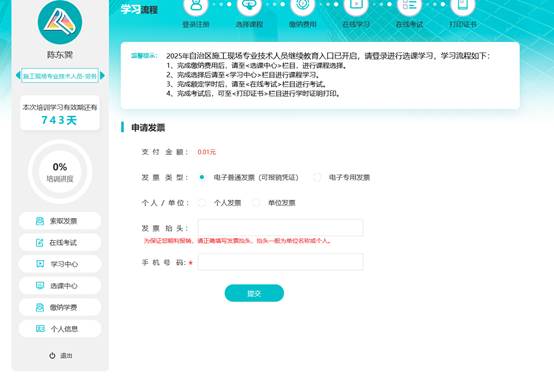
Task: Click the 本次培训学习有效期还有 label
Action: [60, 107]
